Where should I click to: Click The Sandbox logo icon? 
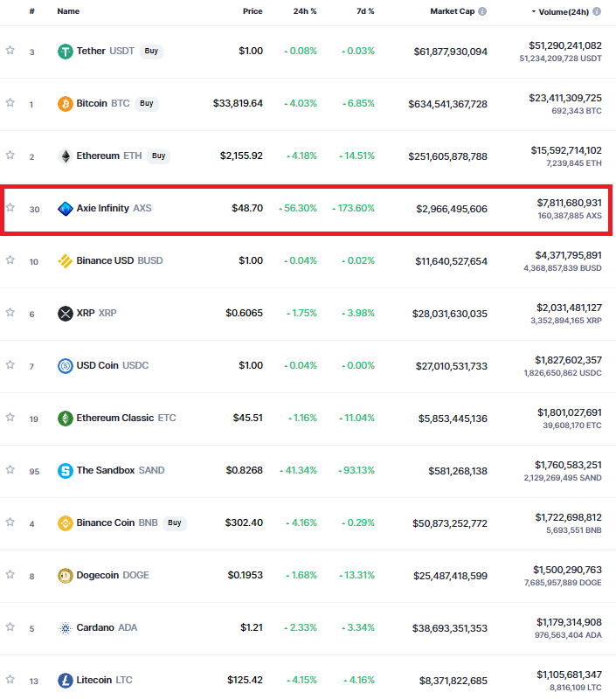tap(65, 471)
